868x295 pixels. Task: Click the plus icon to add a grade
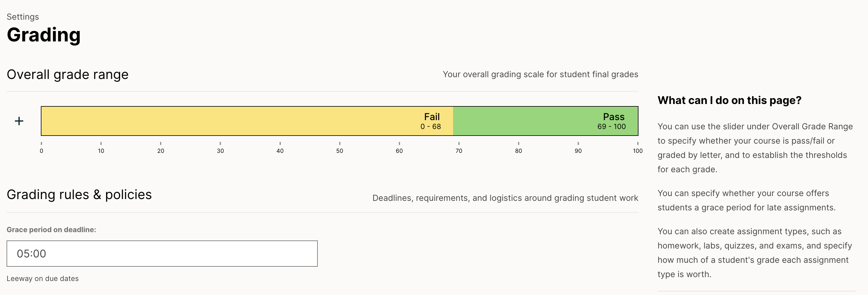pos(19,121)
